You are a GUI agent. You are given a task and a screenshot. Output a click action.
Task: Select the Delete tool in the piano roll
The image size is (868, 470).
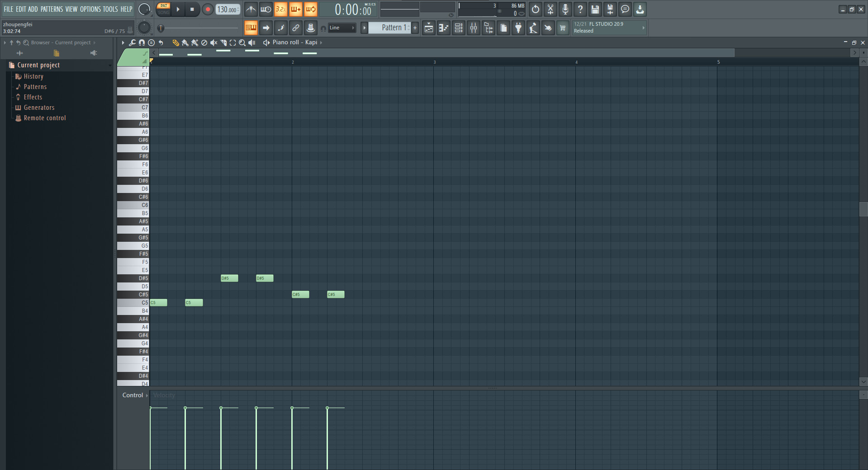pos(204,42)
